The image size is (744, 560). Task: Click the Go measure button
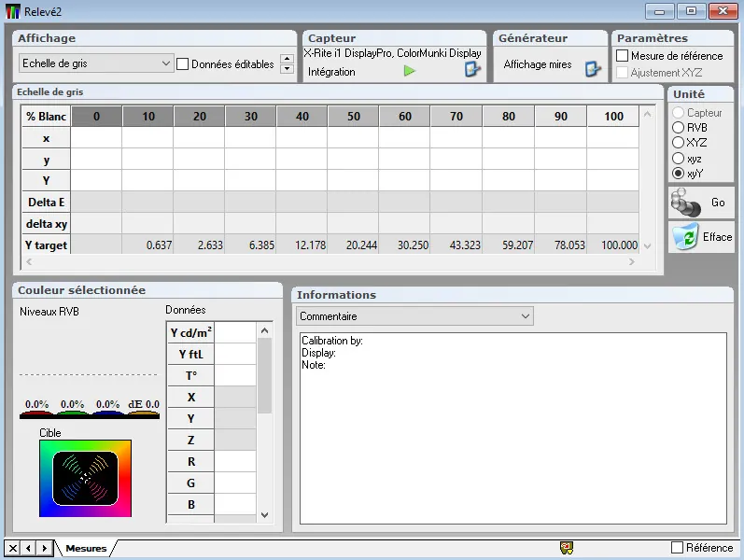click(701, 203)
